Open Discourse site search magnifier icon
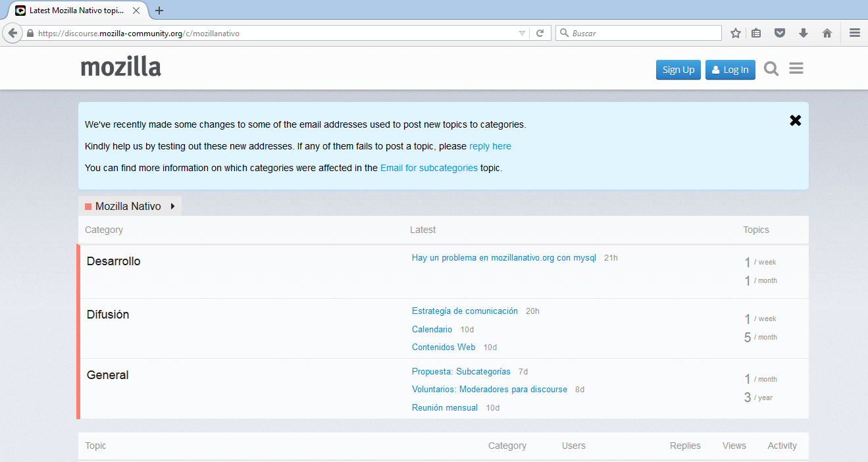 click(771, 68)
